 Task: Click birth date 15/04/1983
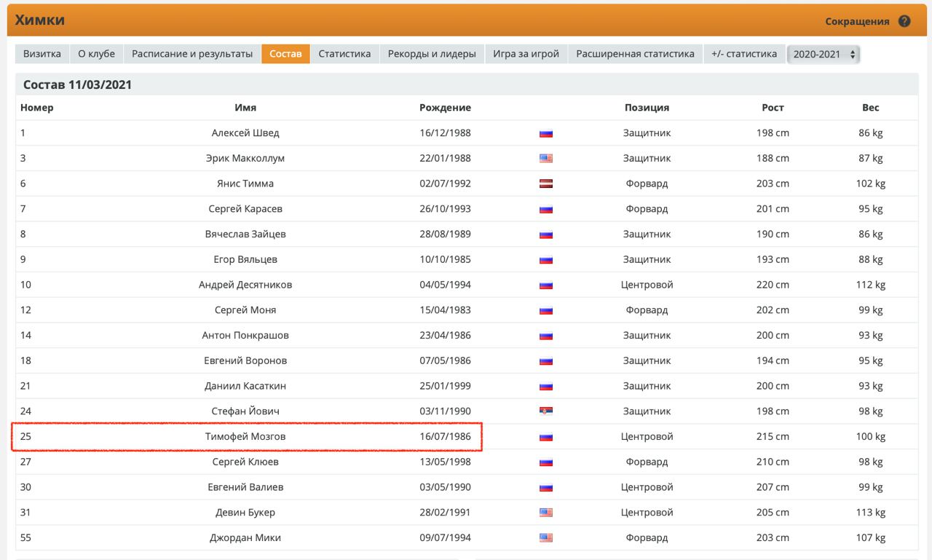coord(445,309)
